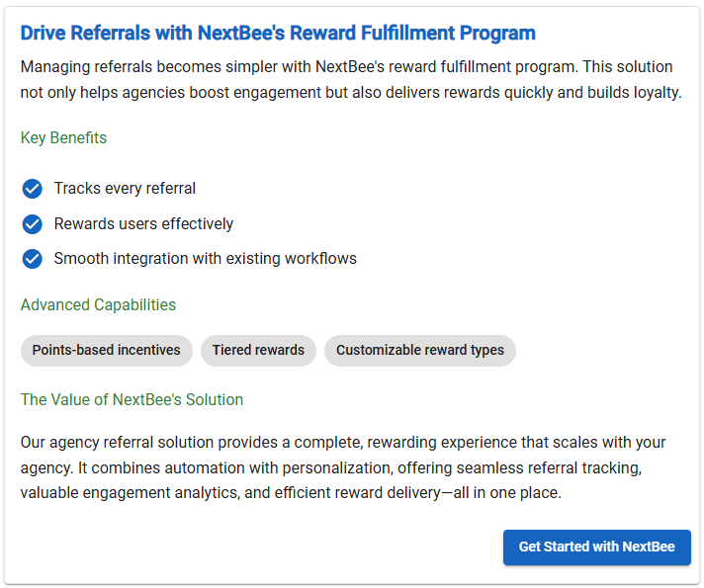Viewport: 704px width, 588px height.
Task: Click the check icon beside Tracks every referral
Action: (x=33, y=189)
